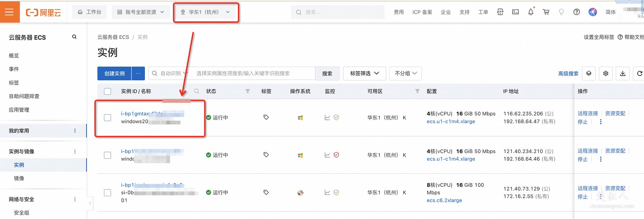Screen dimensions: 644x219
Task: Expand the 标签筛选 dropdown
Action: (364, 73)
